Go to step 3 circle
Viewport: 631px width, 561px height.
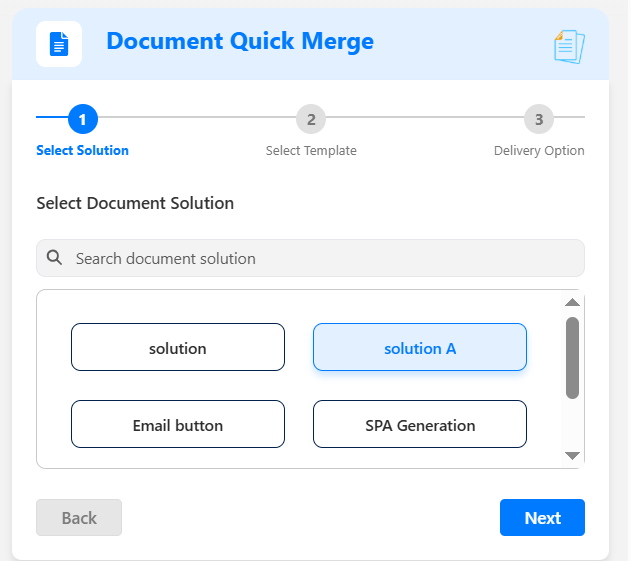pos(539,119)
